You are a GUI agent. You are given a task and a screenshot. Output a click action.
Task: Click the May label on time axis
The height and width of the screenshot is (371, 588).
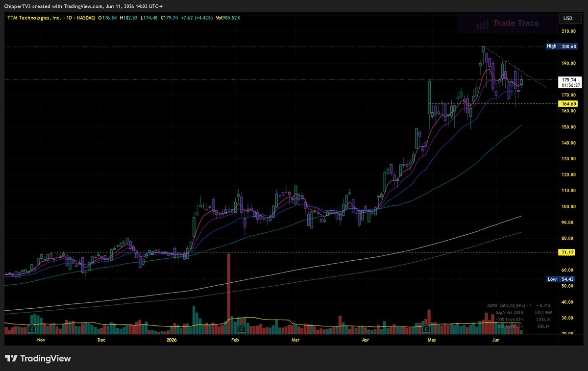(432, 340)
